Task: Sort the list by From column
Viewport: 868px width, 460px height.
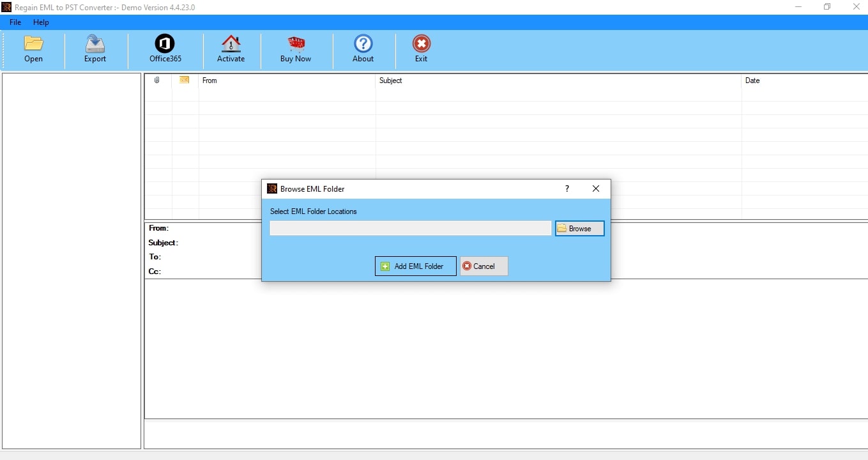Action: [x=287, y=80]
